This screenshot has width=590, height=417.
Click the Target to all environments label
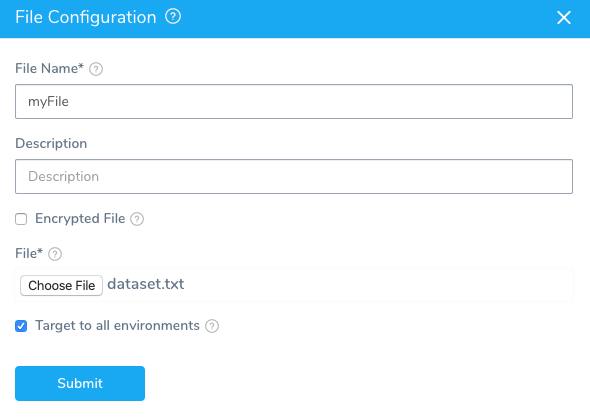click(117, 326)
